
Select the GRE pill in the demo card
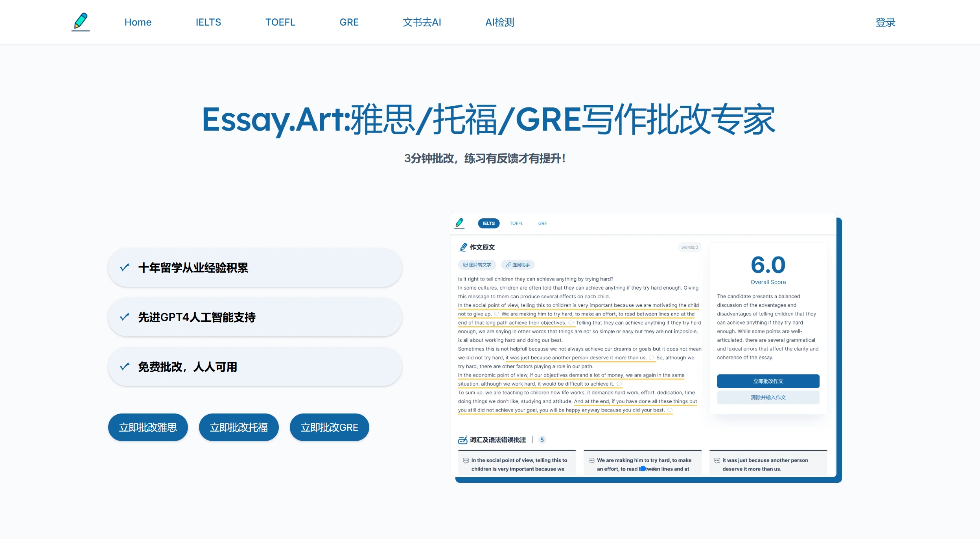542,223
